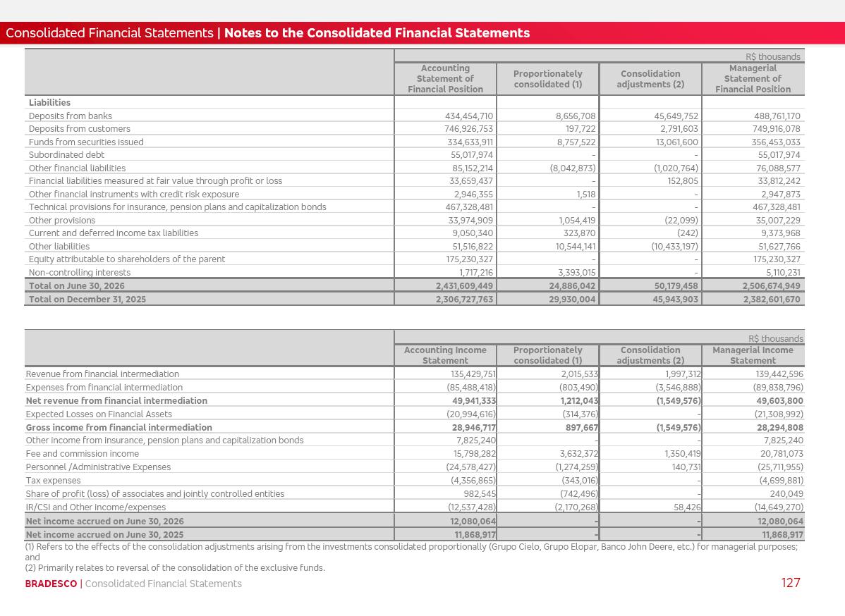Click the Accounting Income Statement column header

point(445,355)
